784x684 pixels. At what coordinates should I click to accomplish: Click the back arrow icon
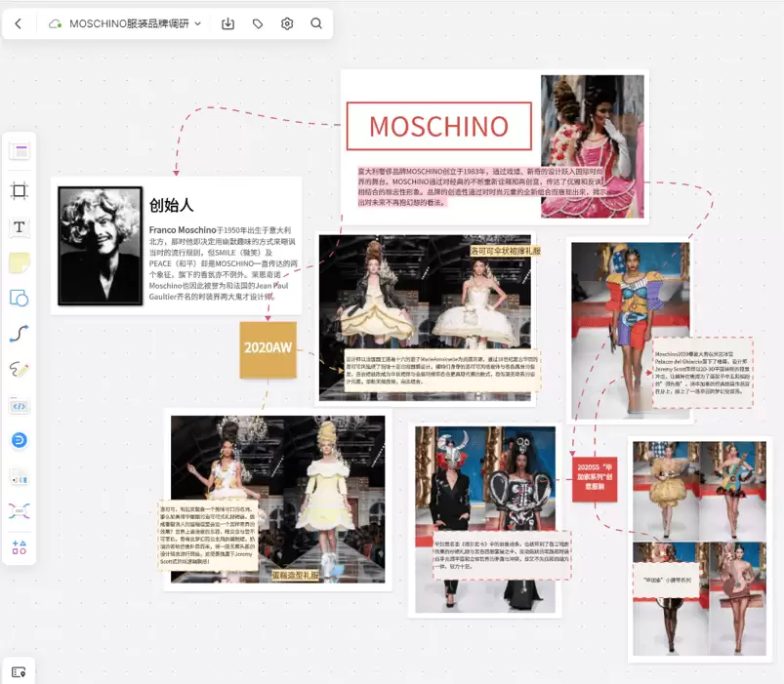pyautogui.click(x=19, y=23)
